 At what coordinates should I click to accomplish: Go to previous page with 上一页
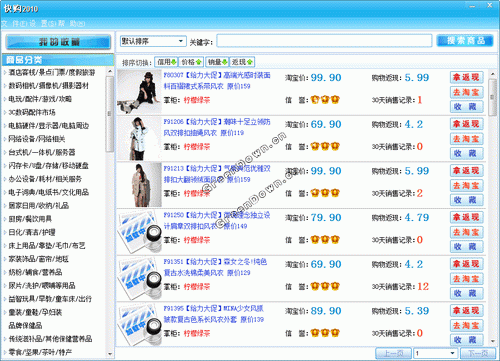coord(393,353)
